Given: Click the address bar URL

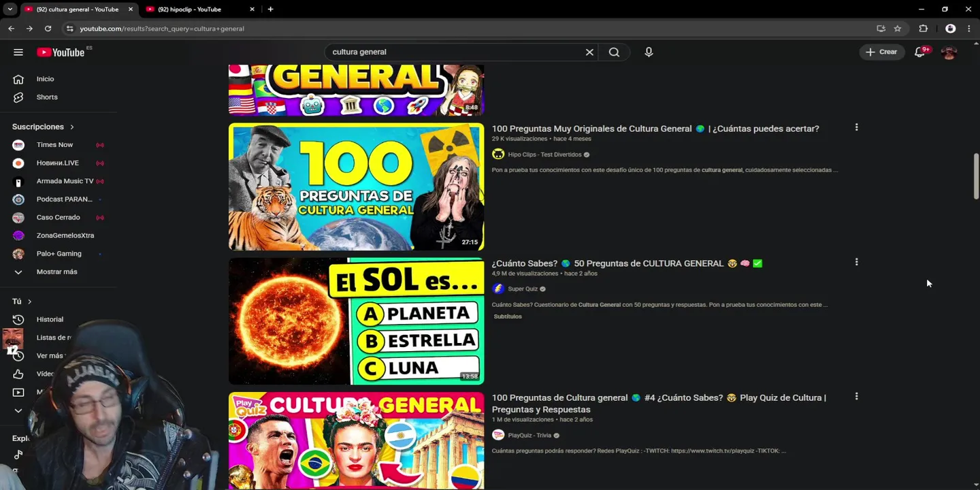Looking at the screenshot, I should coord(162,29).
